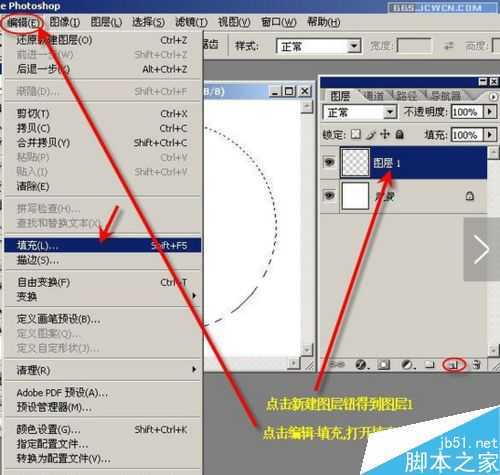Screen dimensions: 500x475
Task: Choose 自由变换(F) from the Edit menu
Action: click(x=103, y=282)
